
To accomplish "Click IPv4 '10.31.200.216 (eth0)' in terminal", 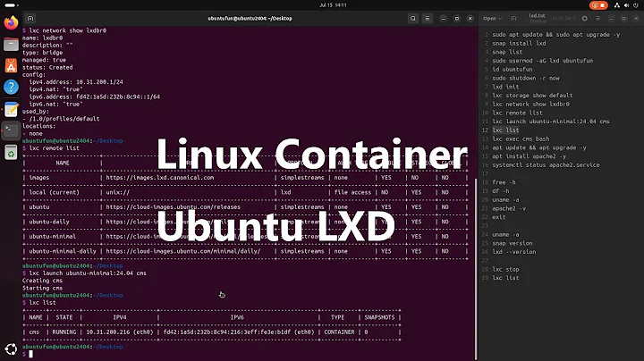I will point(120,332).
